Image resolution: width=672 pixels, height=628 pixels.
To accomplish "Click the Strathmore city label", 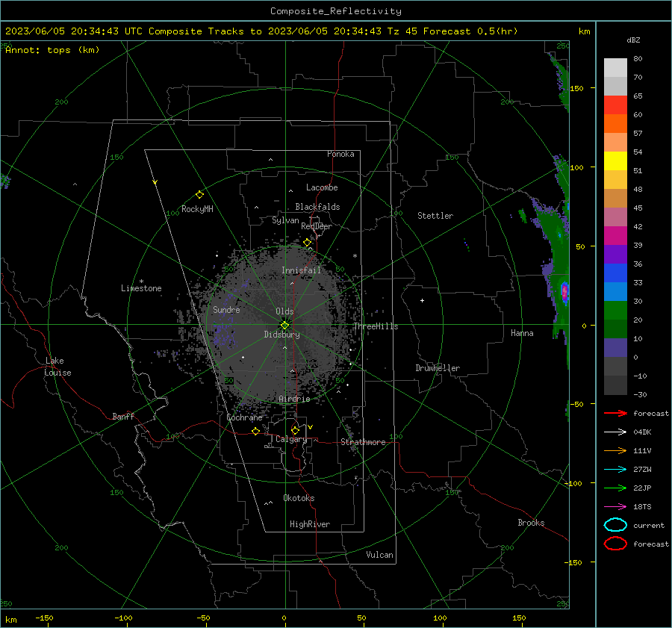I will click(363, 442).
